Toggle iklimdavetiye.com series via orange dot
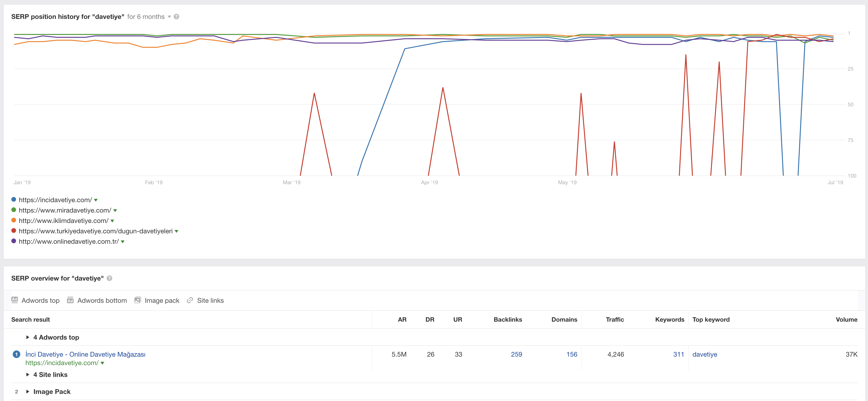Image resolution: width=868 pixels, height=401 pixels. point(14,221)
